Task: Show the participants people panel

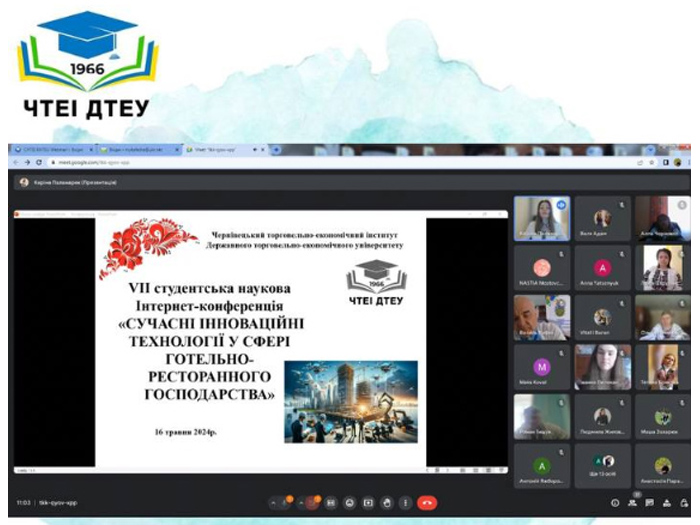Action: click(x=632, y=502)
